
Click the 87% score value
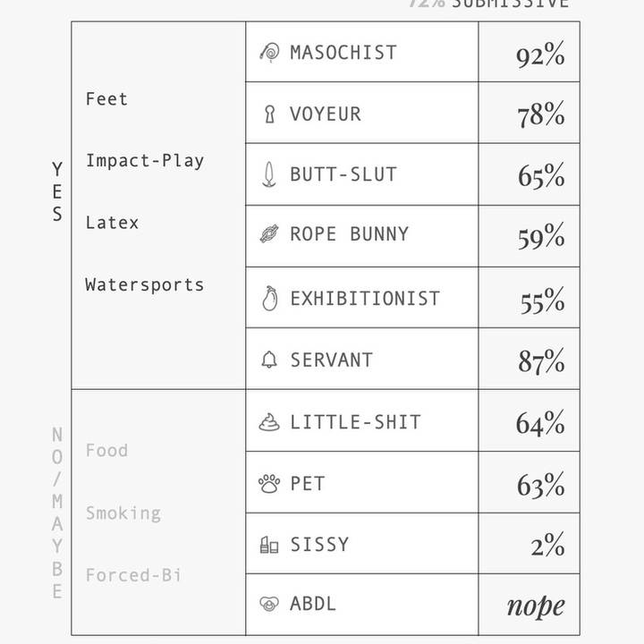pos(540,361)
